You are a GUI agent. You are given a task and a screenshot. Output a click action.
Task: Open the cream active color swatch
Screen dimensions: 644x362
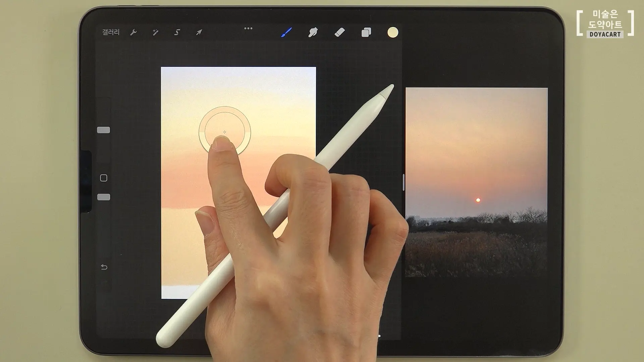[x=393, y=33]
